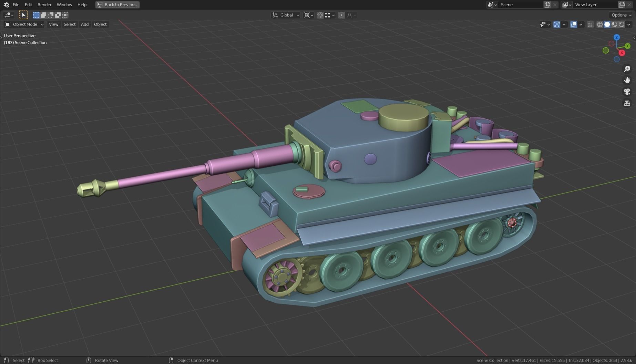Choose Invert existing selection mode
This screenshot has width=636, height=364.
pos(58,15)
